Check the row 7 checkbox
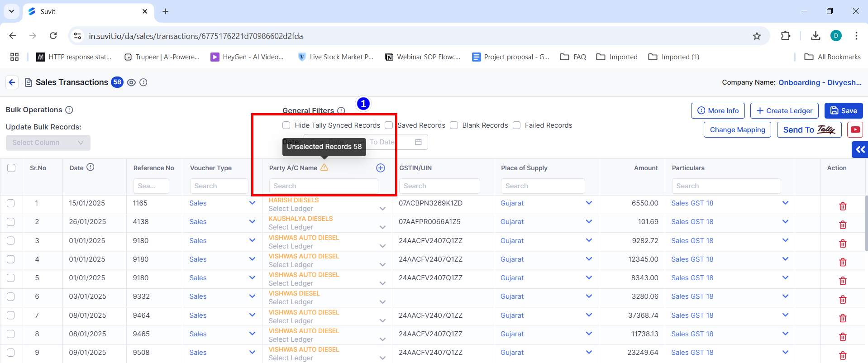 [11, 315]
